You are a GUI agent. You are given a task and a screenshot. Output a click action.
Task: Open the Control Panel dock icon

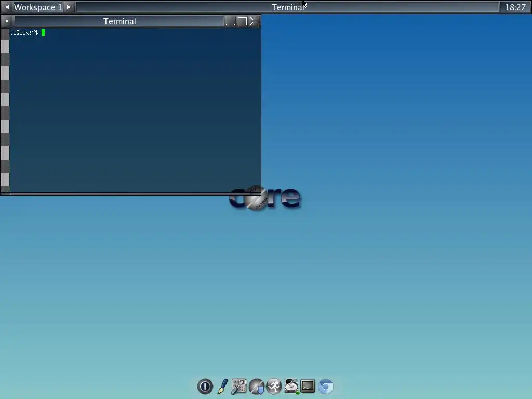(x=239, y=387)
